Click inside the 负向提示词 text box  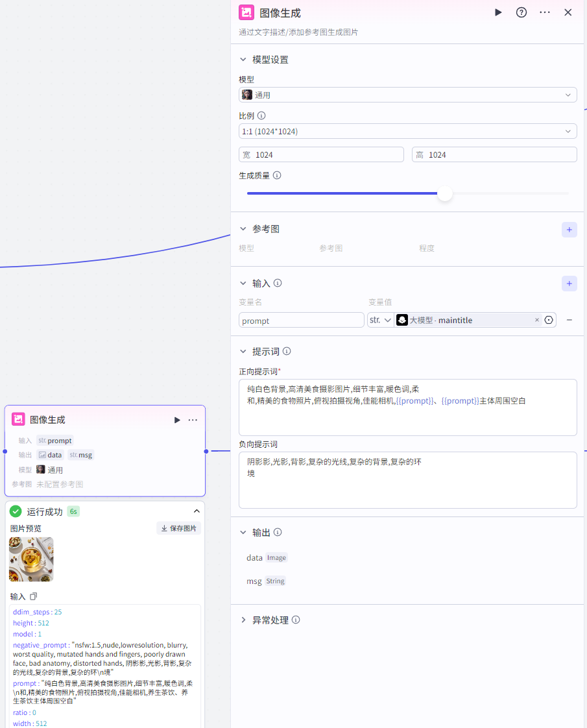pyautogui.click(x=407, y=480)
